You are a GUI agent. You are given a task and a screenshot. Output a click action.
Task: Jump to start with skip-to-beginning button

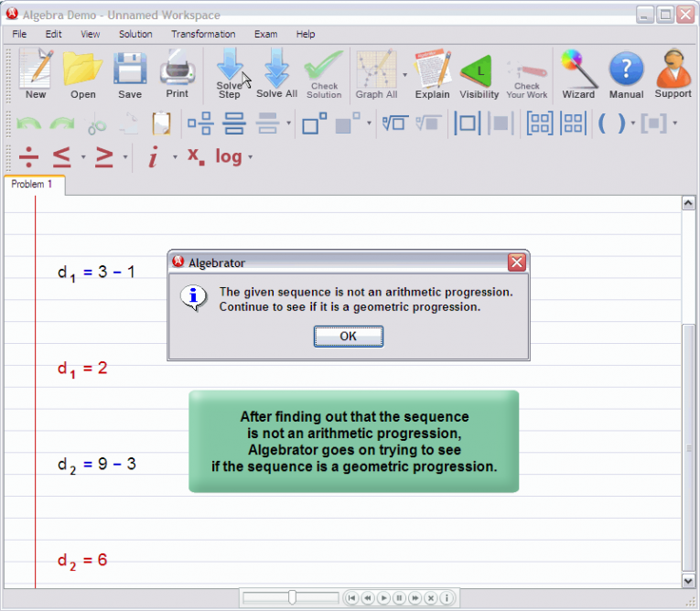(x=351, y=597)
